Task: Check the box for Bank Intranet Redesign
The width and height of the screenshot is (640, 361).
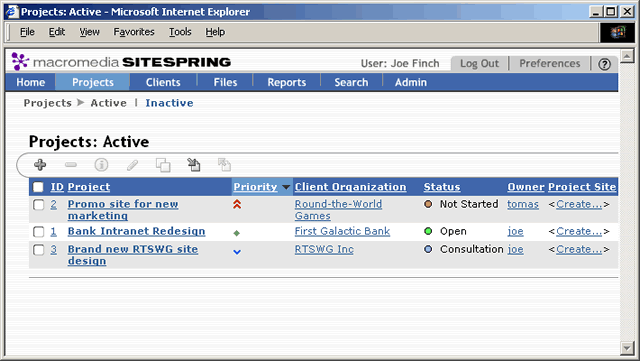Action: [38, 232]
